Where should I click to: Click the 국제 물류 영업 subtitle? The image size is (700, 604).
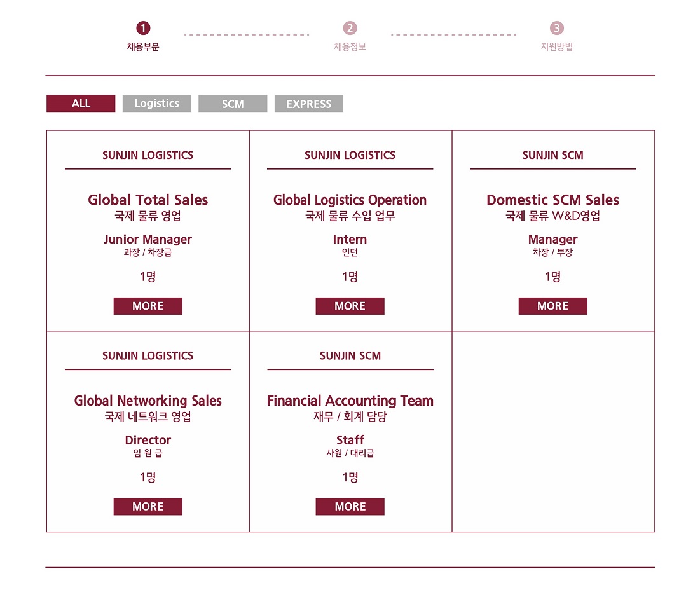coord(148,216)
